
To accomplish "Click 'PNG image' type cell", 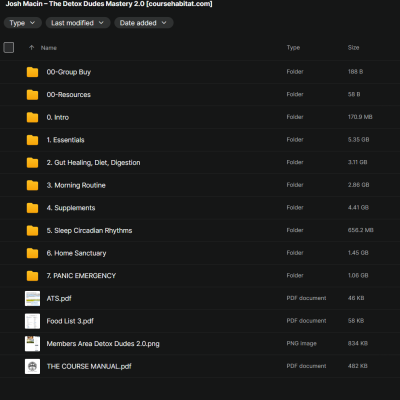I will [x=302, y=344].
